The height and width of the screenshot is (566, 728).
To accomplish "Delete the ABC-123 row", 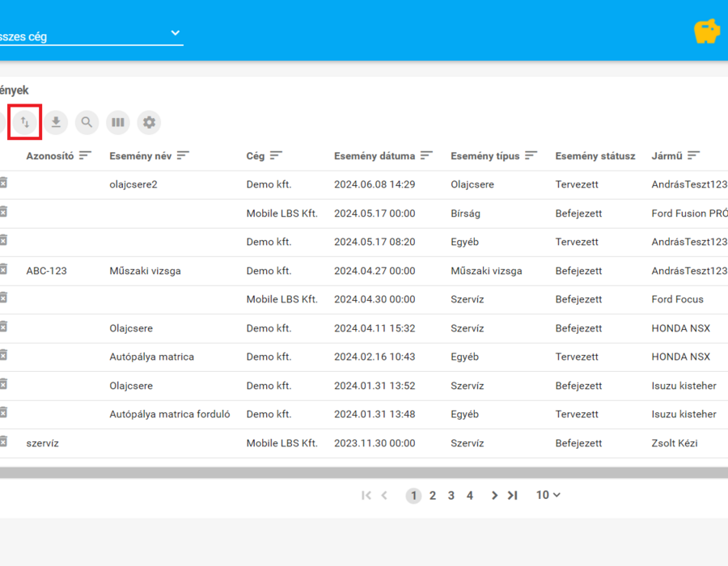I will (3, 269).
